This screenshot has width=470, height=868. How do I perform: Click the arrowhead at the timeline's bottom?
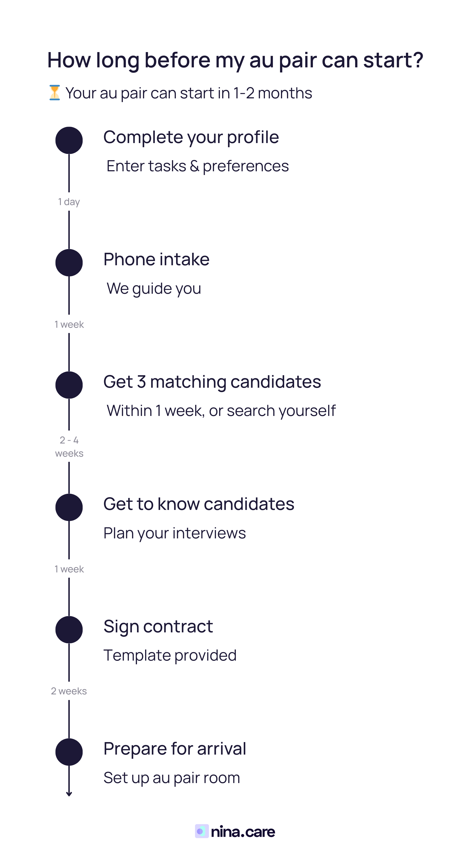tap(69, 794)
